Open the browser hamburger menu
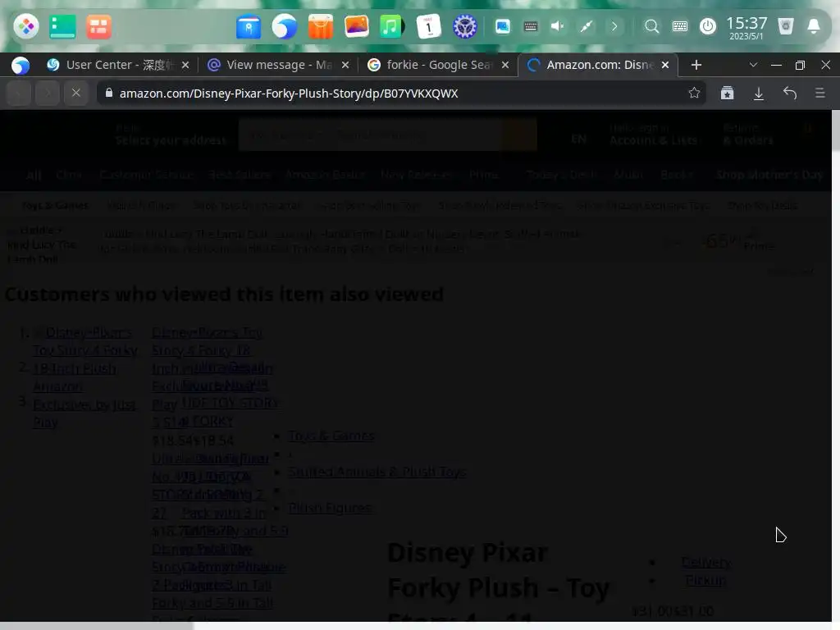 tap(820, 94)
